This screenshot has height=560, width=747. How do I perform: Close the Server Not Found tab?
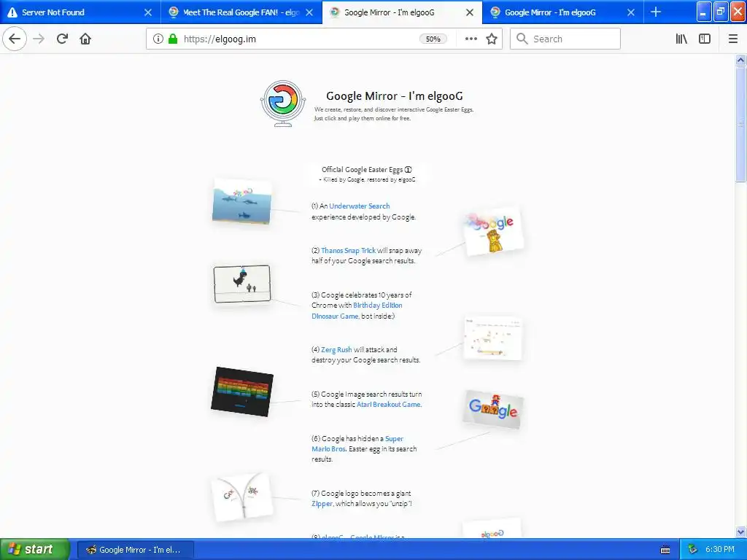(x=148, y=12)
